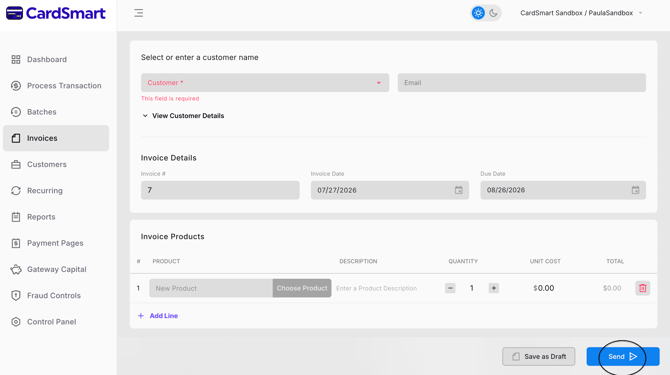The image size is (670, 375).
Task: Click the line total $0.00 text
Action: [612, 288]
